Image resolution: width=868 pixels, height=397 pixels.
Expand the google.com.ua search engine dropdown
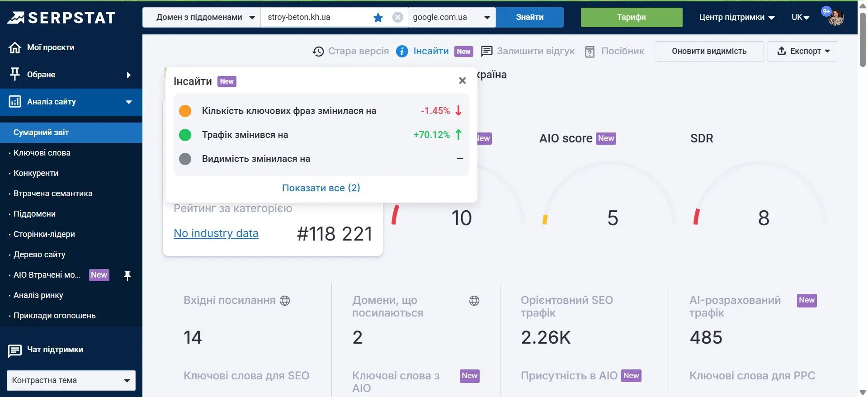click(x=452, y=18)
